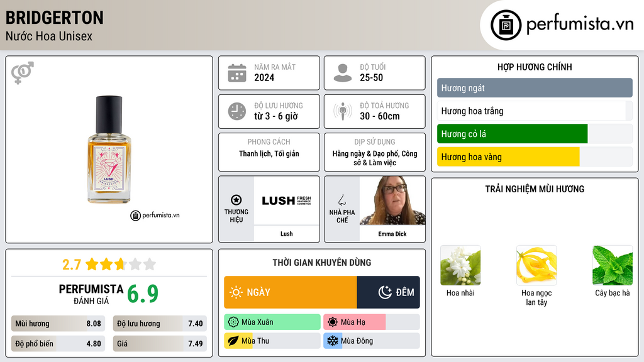Click the unisex gender symbol icon
Screen dimensions: 644x362
pyautogui.click(x=22, y=73)
